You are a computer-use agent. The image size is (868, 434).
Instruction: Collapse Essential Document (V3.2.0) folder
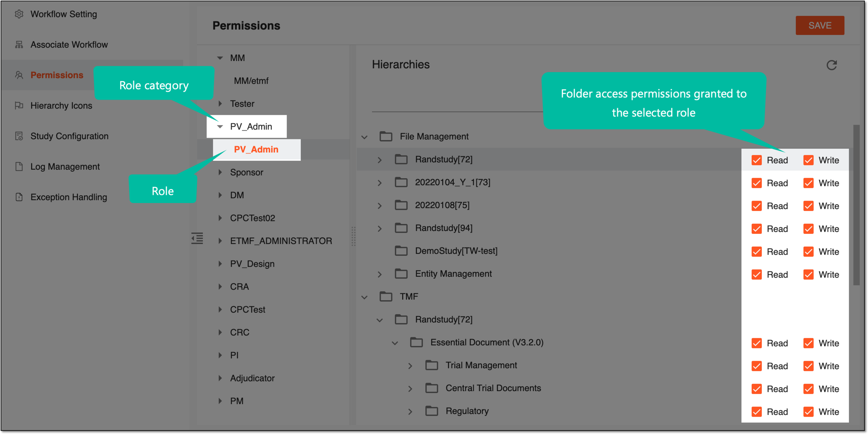[x=395, y=343]
